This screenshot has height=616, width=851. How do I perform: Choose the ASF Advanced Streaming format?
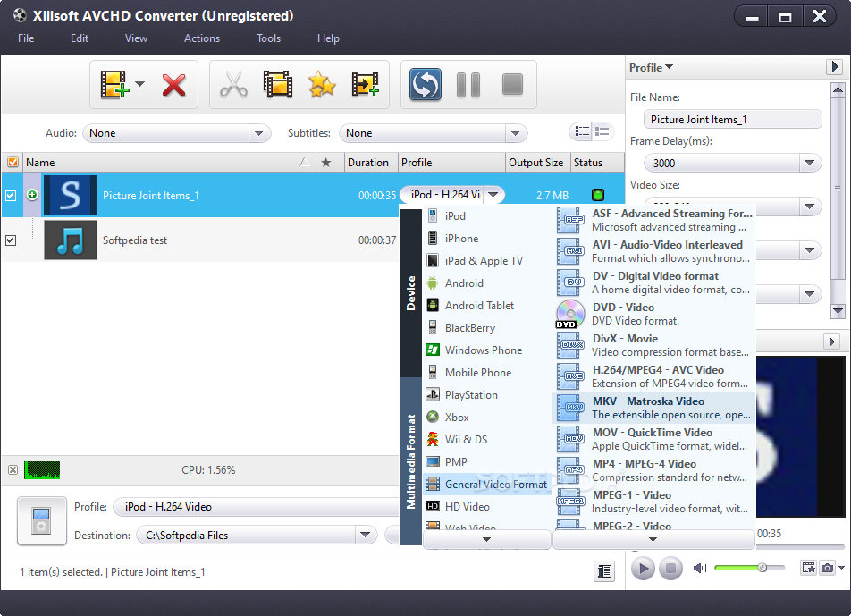pyautogui.click(x=654, y=220)
